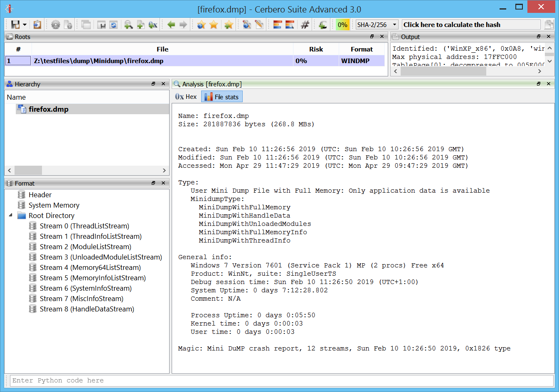The width and height of the screenshot is (559, 392).
Task: Select Stream 2 (ModuleListStream)
Action: [x=86, y=247]
